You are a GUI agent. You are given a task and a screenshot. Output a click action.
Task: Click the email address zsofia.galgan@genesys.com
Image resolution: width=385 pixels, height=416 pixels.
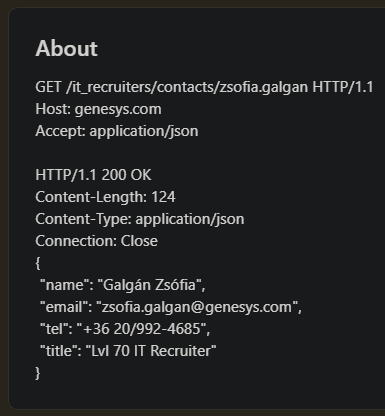pyautogui.click(x=196, y=307)
